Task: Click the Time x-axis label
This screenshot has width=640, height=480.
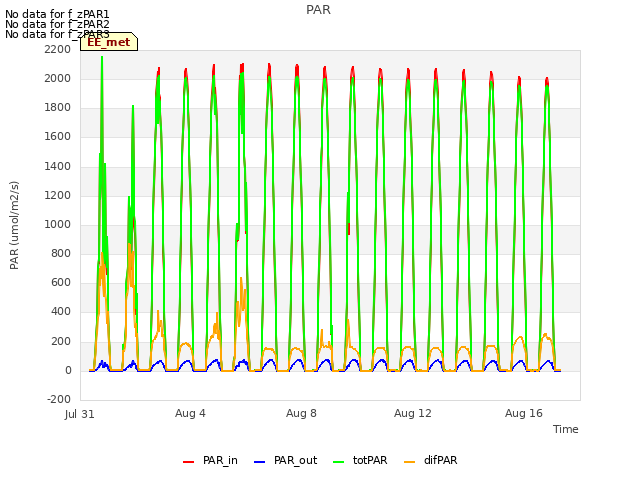Action: 565,429
